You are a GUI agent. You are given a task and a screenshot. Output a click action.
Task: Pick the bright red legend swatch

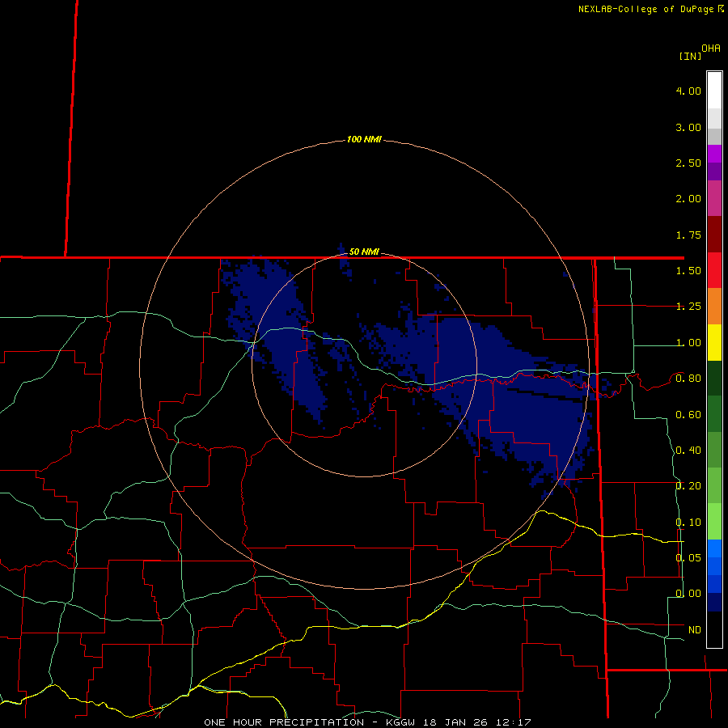click(x=714, y=270)
